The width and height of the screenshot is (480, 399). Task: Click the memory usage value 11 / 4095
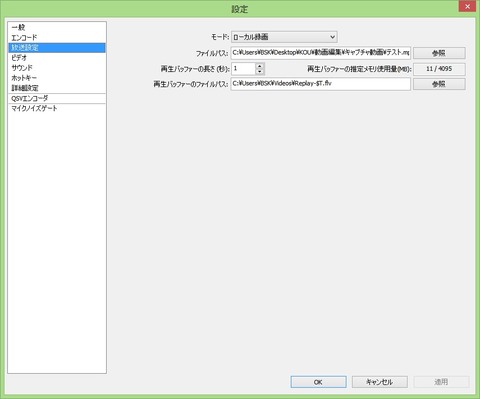click(x=439, y=69)
